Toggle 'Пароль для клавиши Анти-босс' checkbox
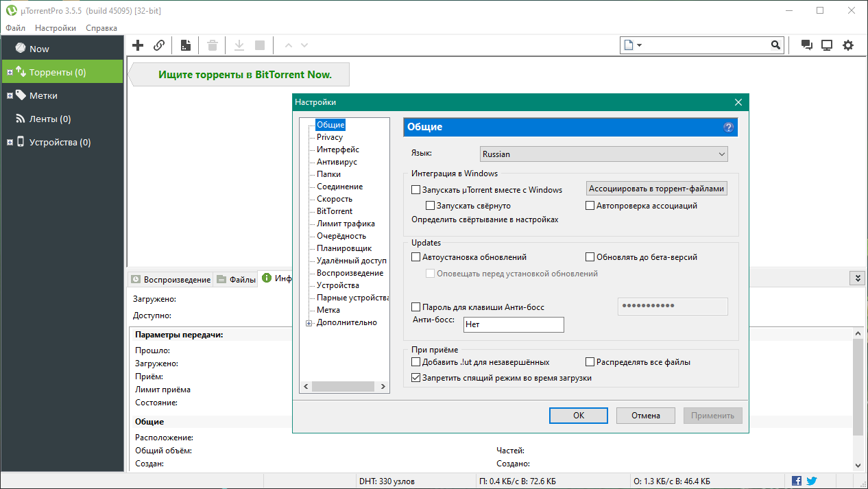Image resolution: width=868 pixels, height=489 pixels. point(415,307)
